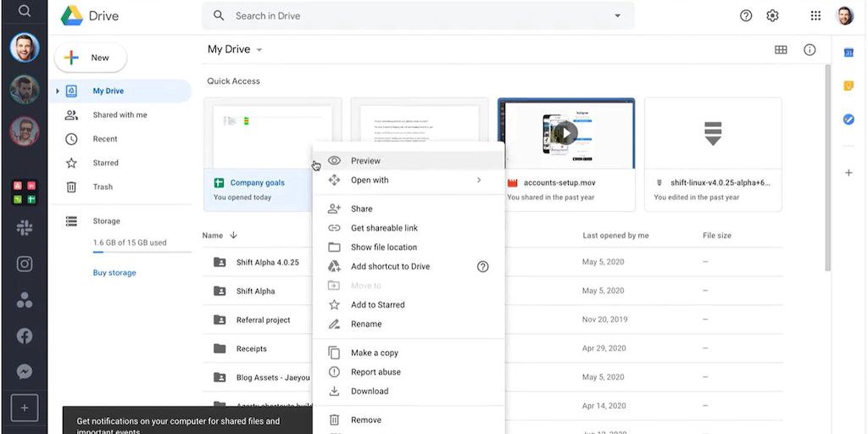This screenshot has width=868, height=434.
Task: Choose Make a copy from context menu
Action: (374, 353)
